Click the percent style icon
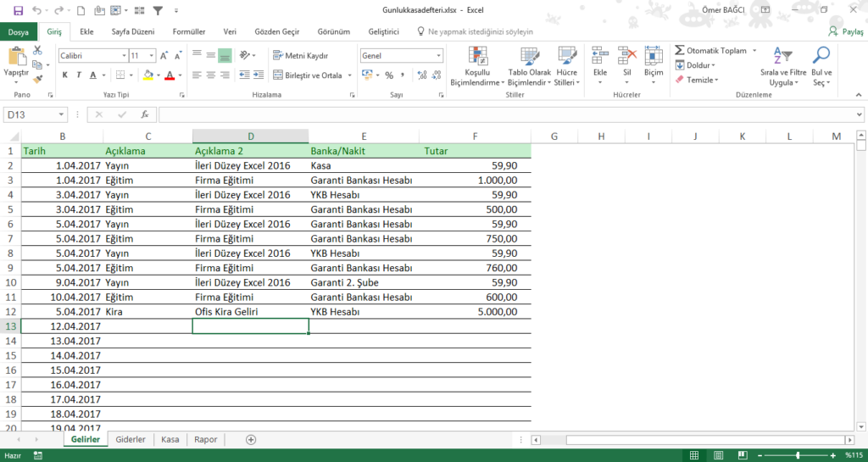This screenshot has width=868, height=462. pyautogui.click(x=389, y=75)
